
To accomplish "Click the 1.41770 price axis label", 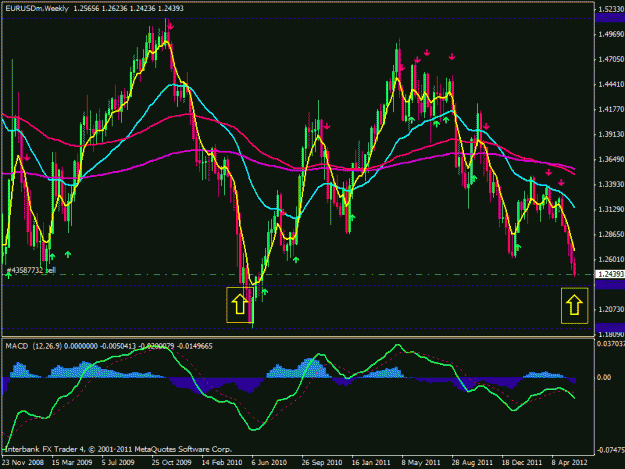I will pyautogui.click(x=611, y=109).
